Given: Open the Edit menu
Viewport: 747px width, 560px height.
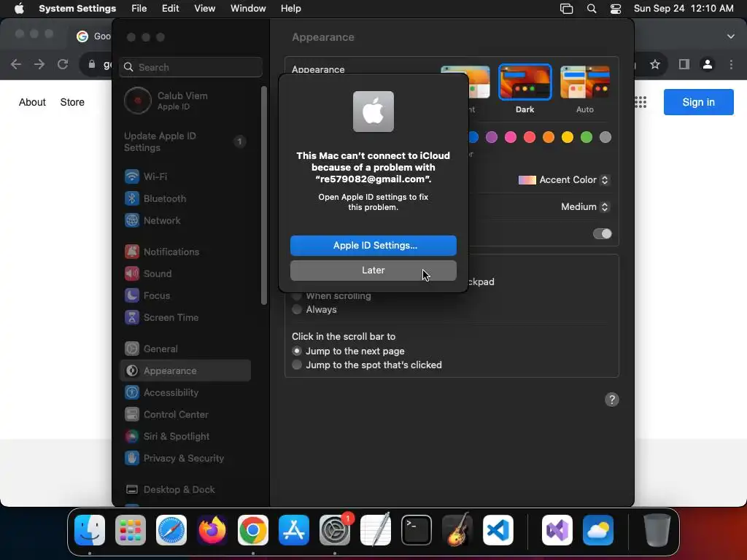Looking at the screenshot, I should (170, 9).
